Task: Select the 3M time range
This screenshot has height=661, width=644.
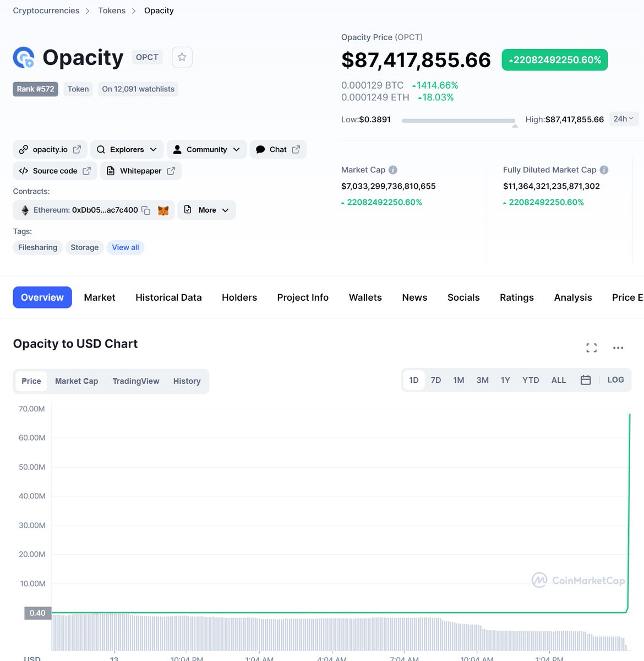Action: pyautogui.click(x=483, y=380)
